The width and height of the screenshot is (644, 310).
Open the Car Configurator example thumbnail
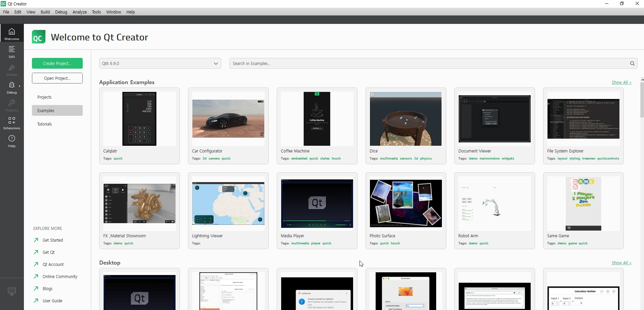pos(228,119)
